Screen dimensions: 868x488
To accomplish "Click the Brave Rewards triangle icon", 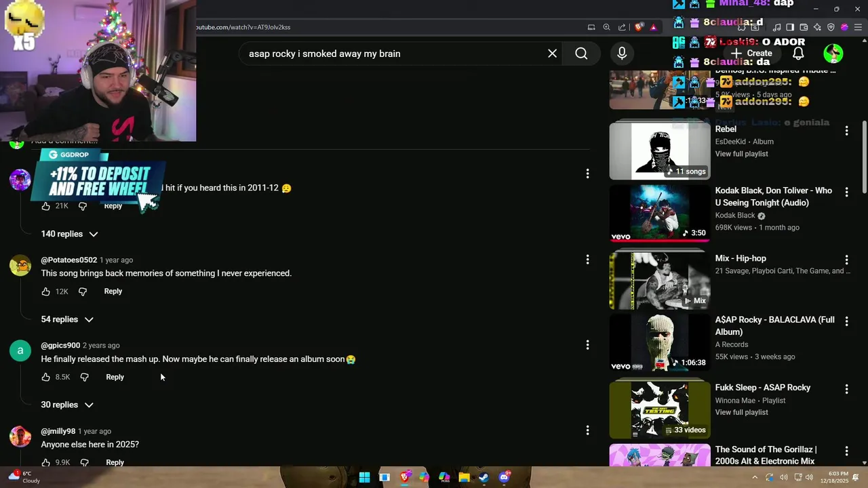I will pos(653,27).
